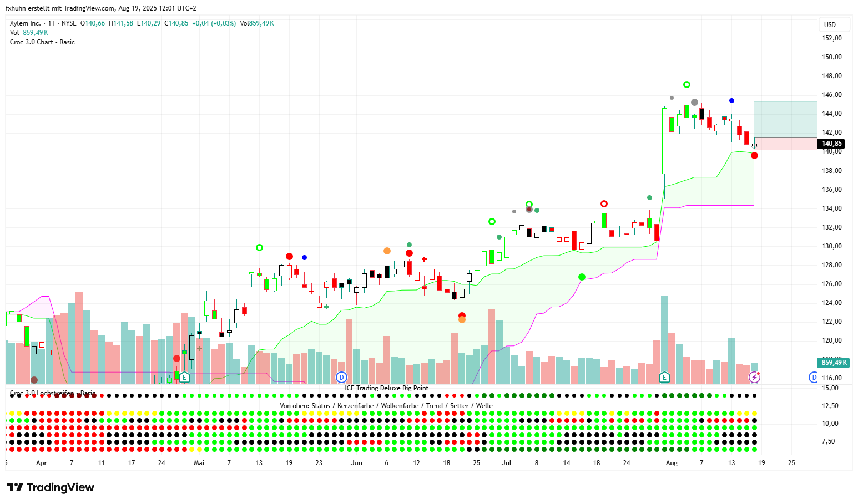The height and width of the screenshot is (504, 858).
Task: Select the Croc 3.0 Chart - Basic indicator legend
Action: (42, 42)
